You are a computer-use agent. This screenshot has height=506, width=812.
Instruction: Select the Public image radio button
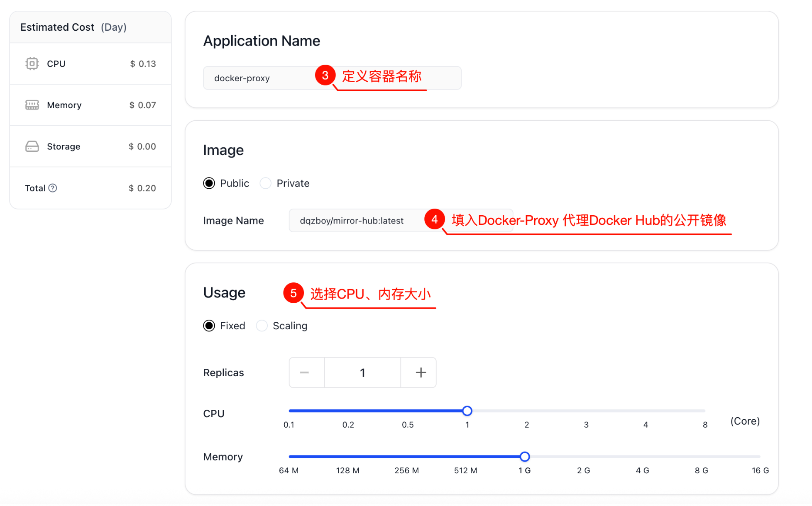209,183
